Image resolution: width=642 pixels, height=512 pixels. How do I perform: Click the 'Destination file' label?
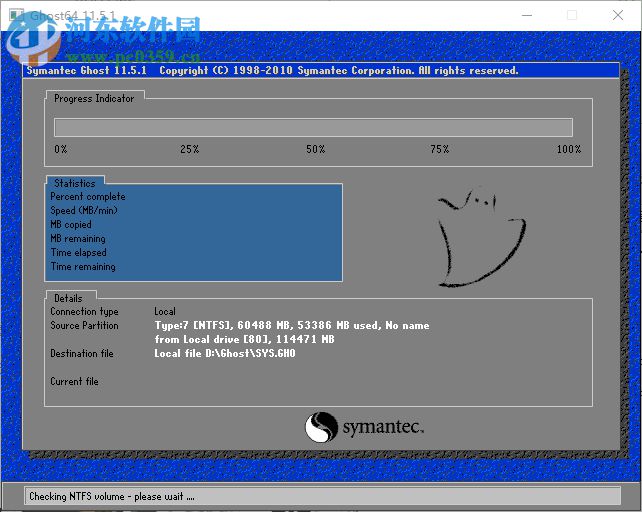82,353
